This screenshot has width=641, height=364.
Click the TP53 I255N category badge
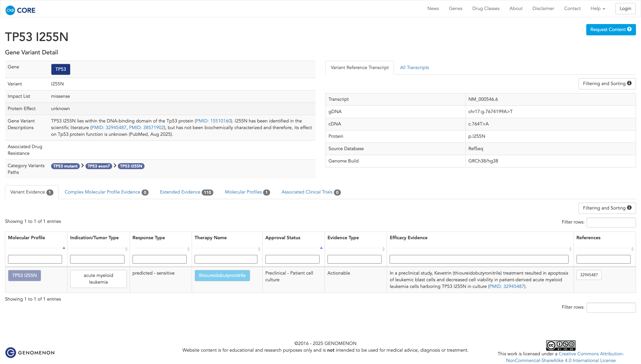click(131, 166)
